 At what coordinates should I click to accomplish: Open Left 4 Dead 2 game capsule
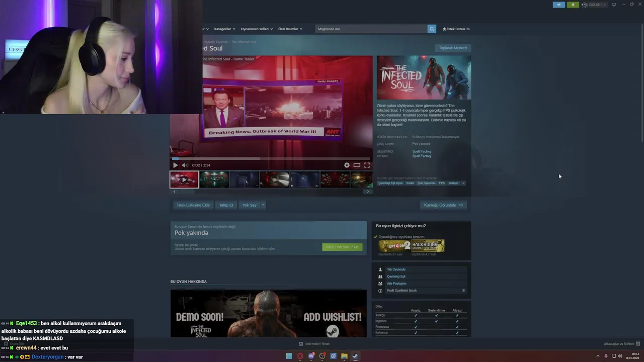click(x=394, y=246)
